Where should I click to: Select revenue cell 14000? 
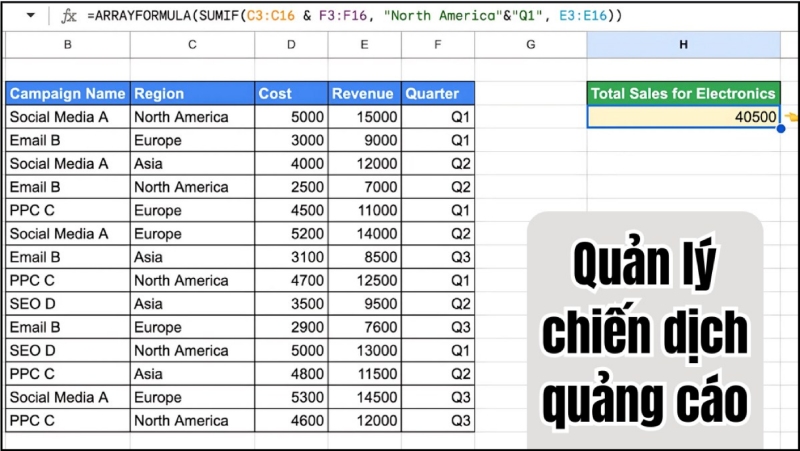pos(364,234)
